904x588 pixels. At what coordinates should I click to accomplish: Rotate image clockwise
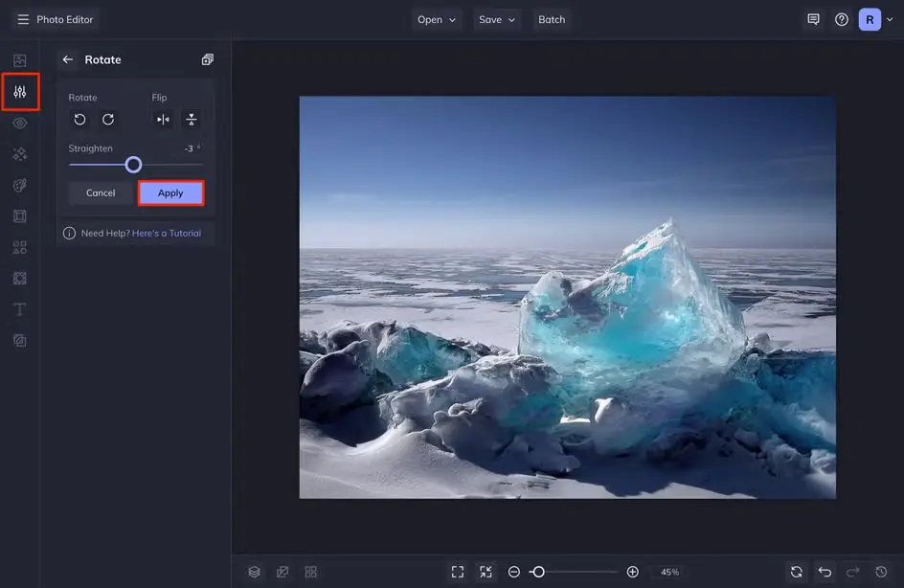108,120
